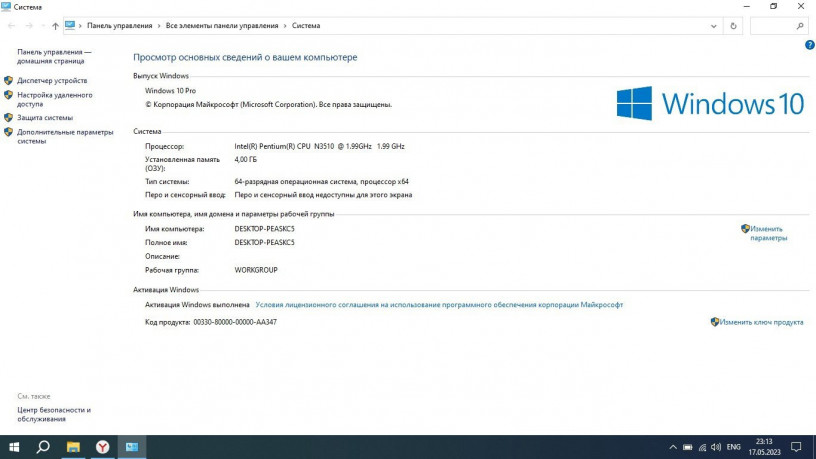Image resolution: width=816 pixels, height=459 pixels.
Task: Click shield icon beside Настройка удаленного доступа
Action: click(x=8, y=95)
